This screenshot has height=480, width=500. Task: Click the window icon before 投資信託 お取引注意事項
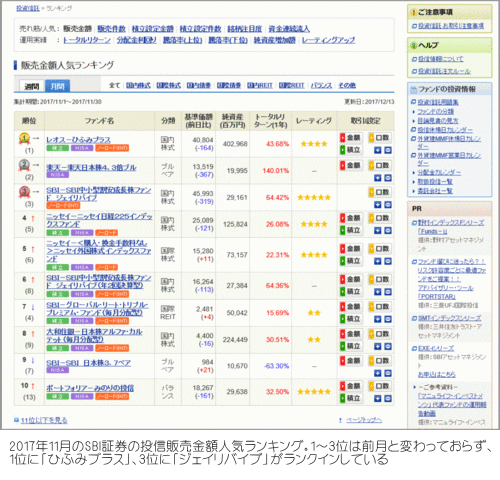(x=414, y=26)
